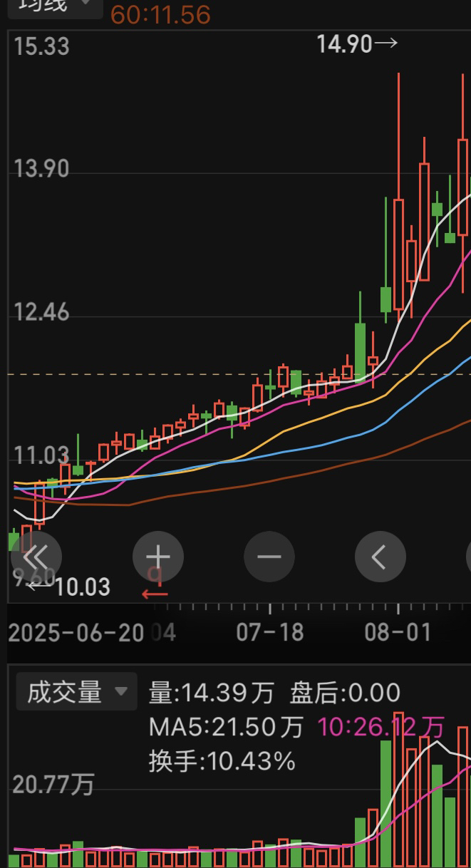
Task: Click the 08-01 date axis label
Action: [398, 632]
